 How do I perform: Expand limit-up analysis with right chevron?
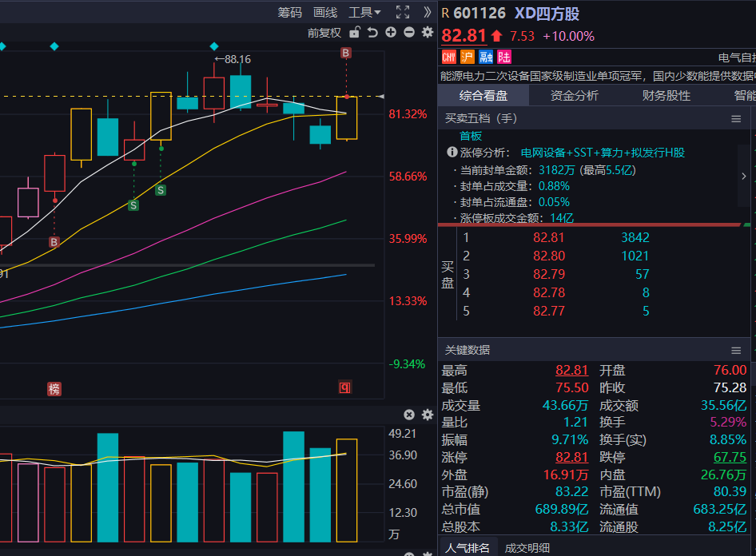pyautogui.click(x=743, y=177)
